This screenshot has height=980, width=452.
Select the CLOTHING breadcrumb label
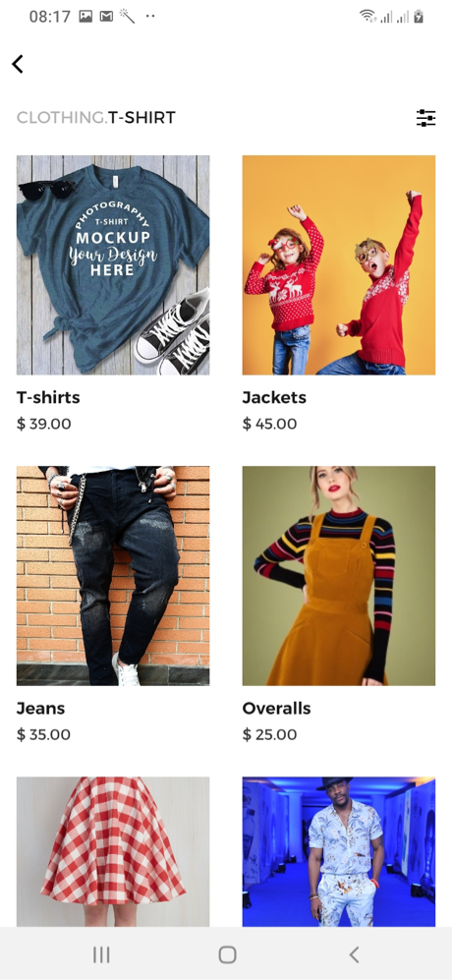click(62, 118)
